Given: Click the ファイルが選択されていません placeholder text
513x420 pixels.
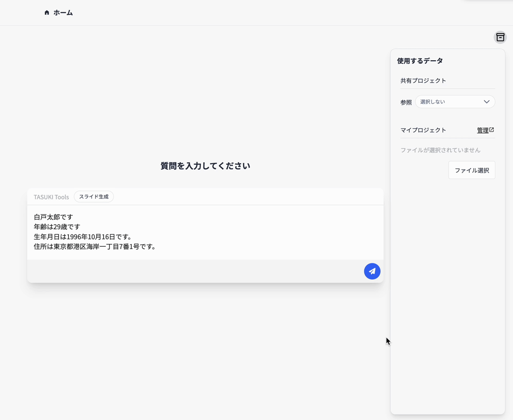Looking at the screenshot, I should [x=440, y=149].
